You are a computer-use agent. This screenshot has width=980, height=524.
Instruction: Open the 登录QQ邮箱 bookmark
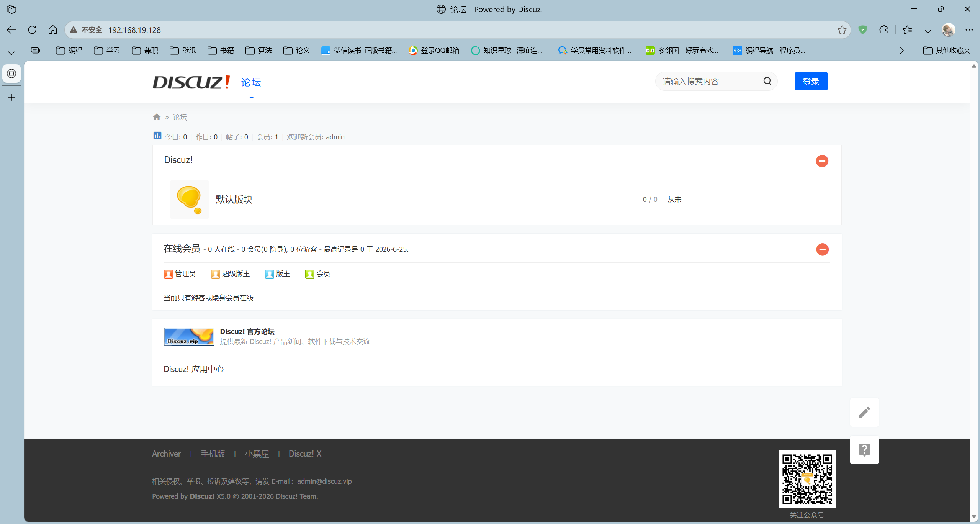click(x=434, y=51)
